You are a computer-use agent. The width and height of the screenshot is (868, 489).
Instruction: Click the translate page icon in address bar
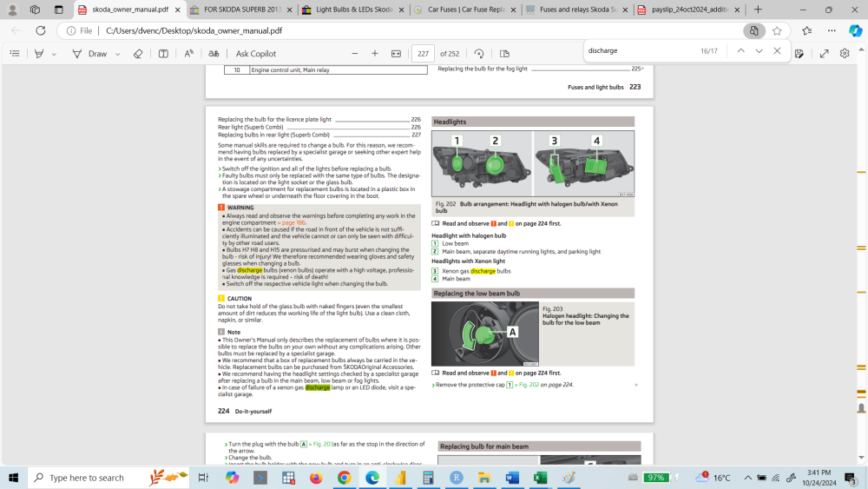754,31
